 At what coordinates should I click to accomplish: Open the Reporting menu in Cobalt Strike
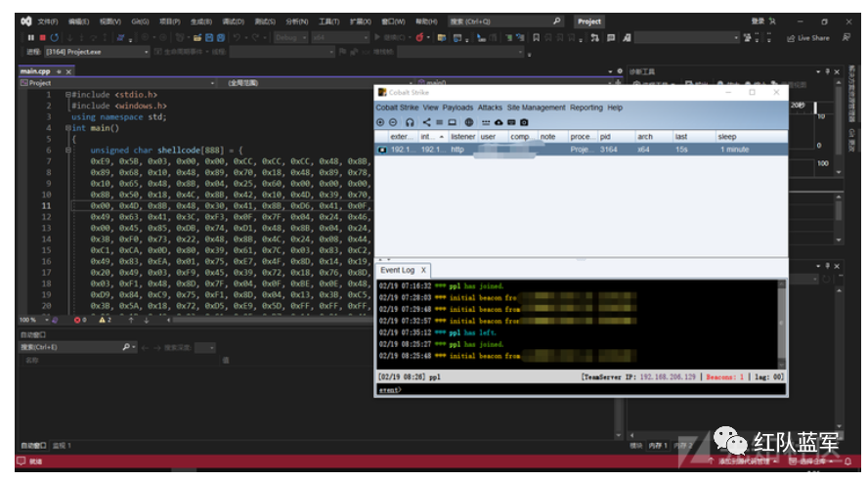[x=586, y=108]
